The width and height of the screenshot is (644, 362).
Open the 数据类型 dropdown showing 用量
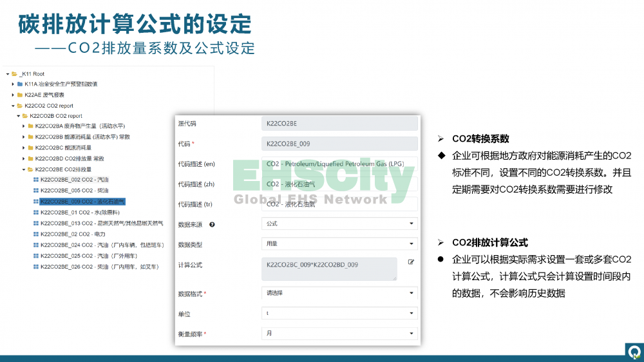click(x=339, y=243)
